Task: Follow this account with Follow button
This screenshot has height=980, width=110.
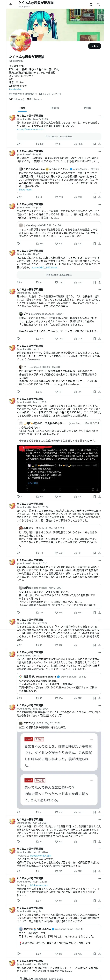Action: 94,46
